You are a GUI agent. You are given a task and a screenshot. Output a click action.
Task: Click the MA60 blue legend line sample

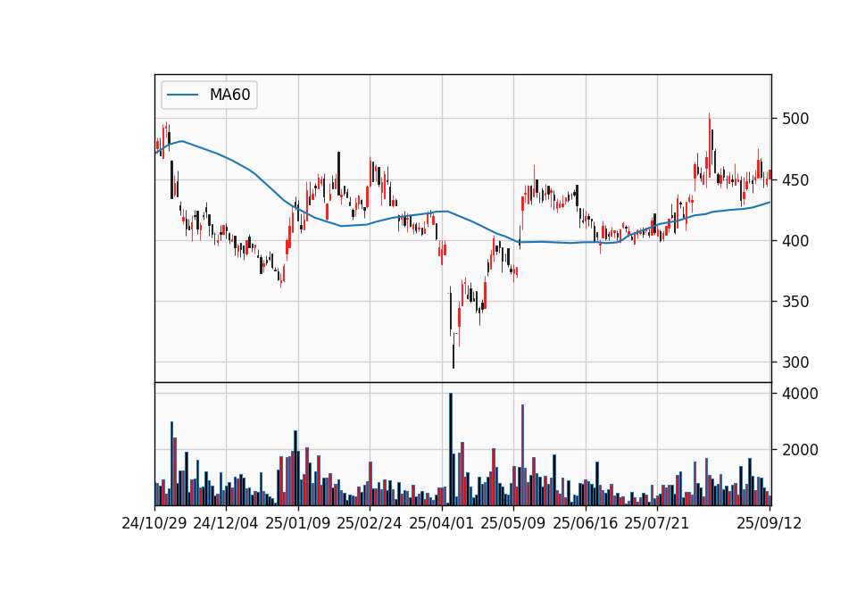[182, 96]
